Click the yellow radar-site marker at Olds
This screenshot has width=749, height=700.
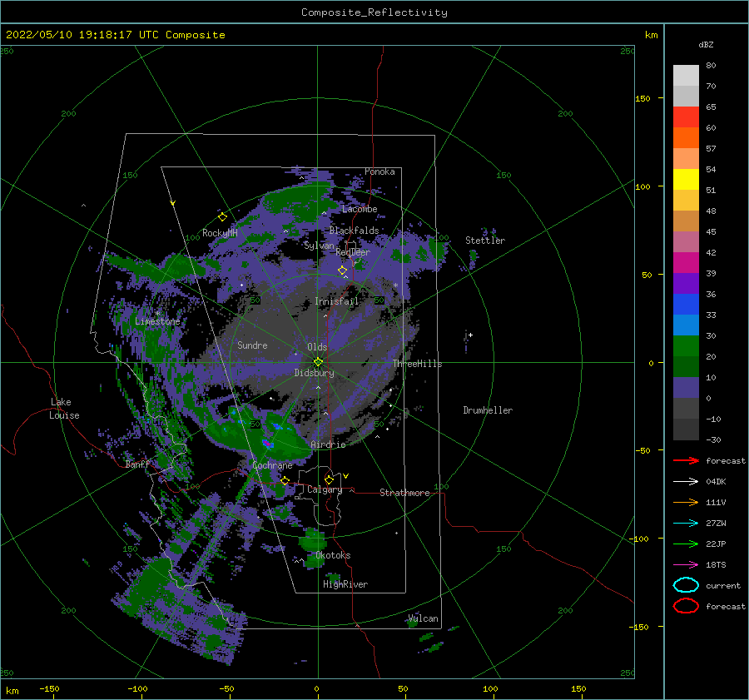[318, 362]
